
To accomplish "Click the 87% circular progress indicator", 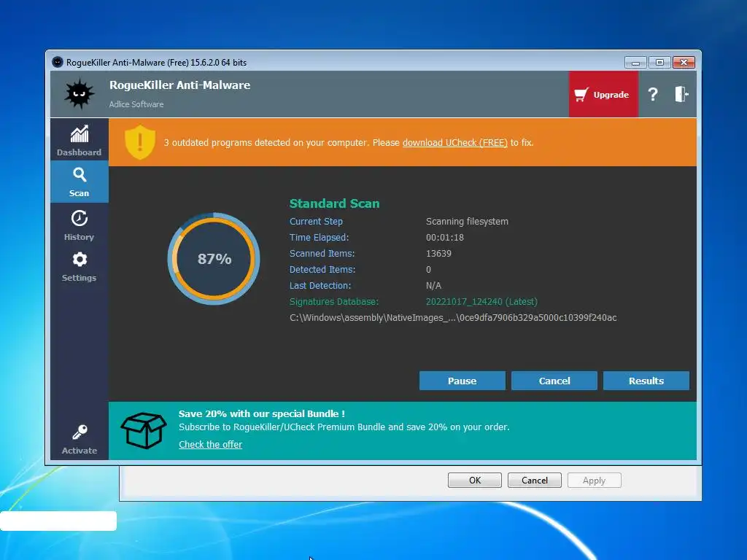I will pos(214,259).
